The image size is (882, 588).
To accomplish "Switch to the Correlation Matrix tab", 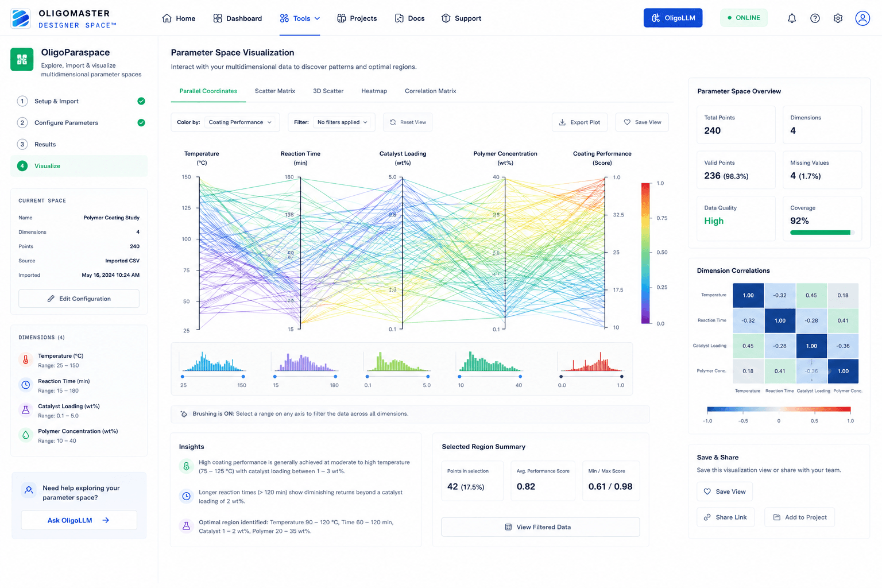I will 431,91.
